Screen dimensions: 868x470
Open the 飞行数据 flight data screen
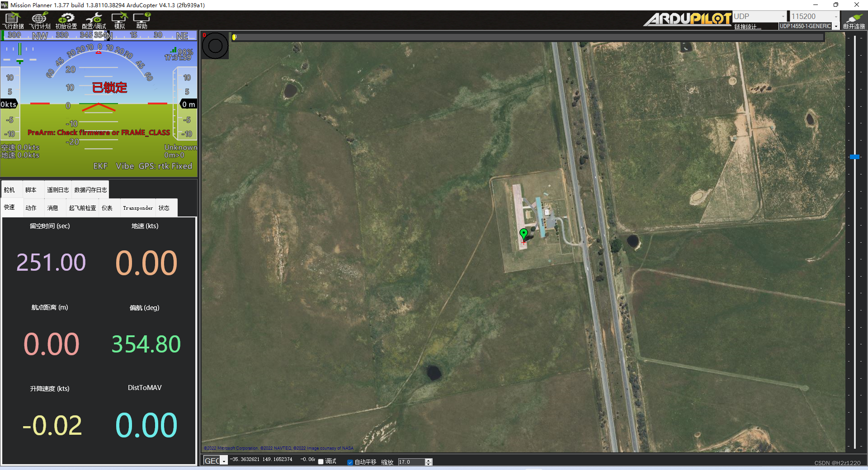point(13,21)
